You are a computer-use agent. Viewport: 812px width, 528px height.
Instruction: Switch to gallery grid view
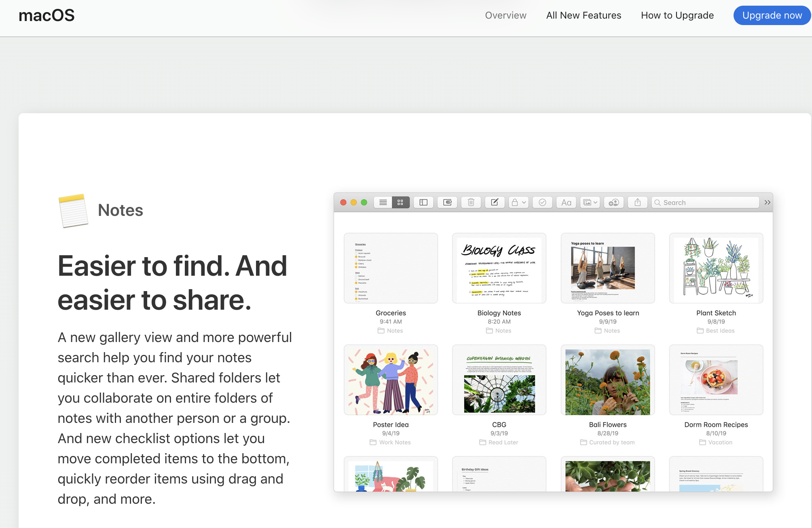[400, 203]
